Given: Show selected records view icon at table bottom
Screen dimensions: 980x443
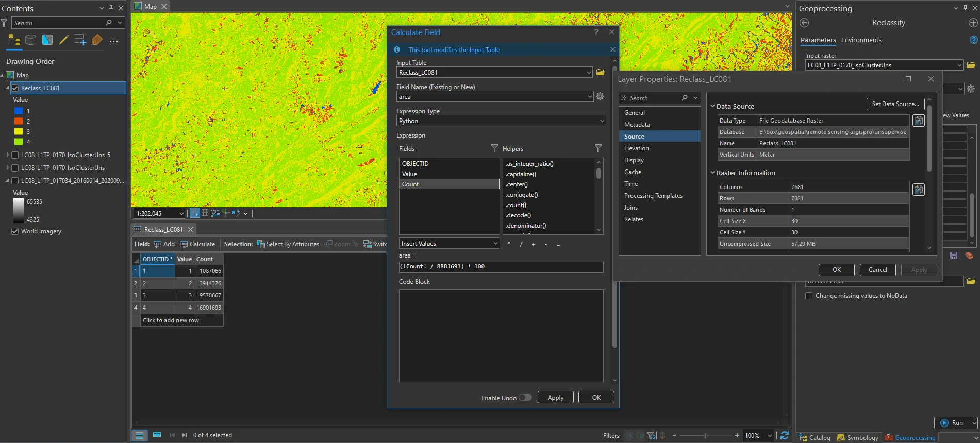Looking at the screenshot, I should [157, 435].
